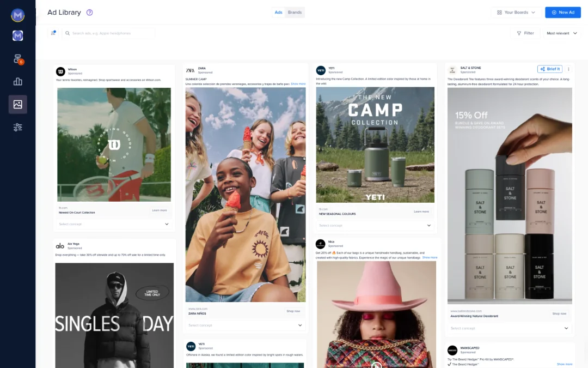Click the Wilson brand logo
This screenshot has width=588, height=368.
point(60,71)
